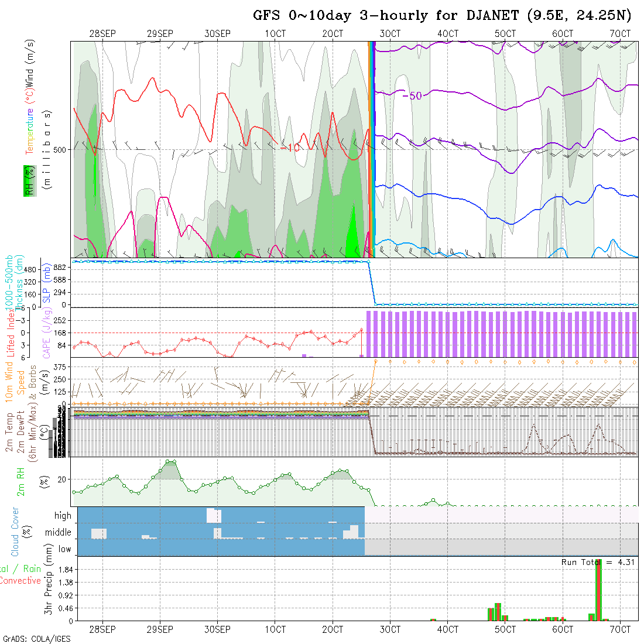The height and width of the screenshot is (644, 644).
Task: Click the 882 SLP axis tick
Action: pyautogui.click(x=59, y=268)
